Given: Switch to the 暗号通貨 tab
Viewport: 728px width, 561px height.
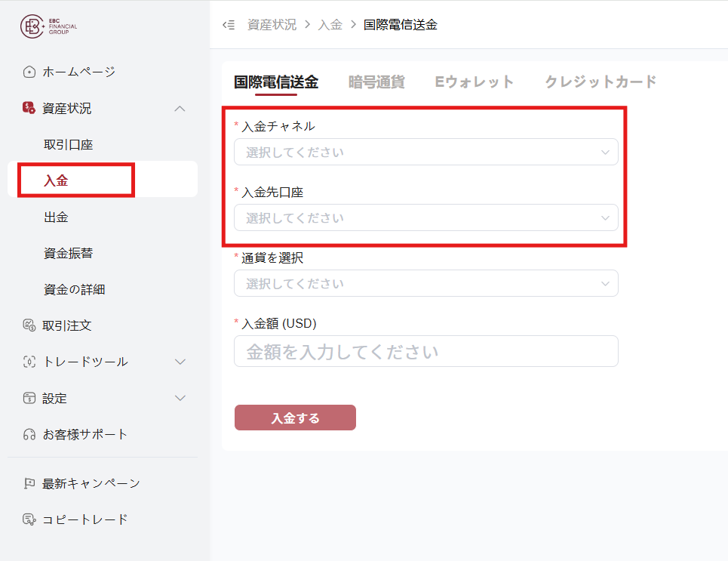Looking at the screenshot, I should (376, 82).
